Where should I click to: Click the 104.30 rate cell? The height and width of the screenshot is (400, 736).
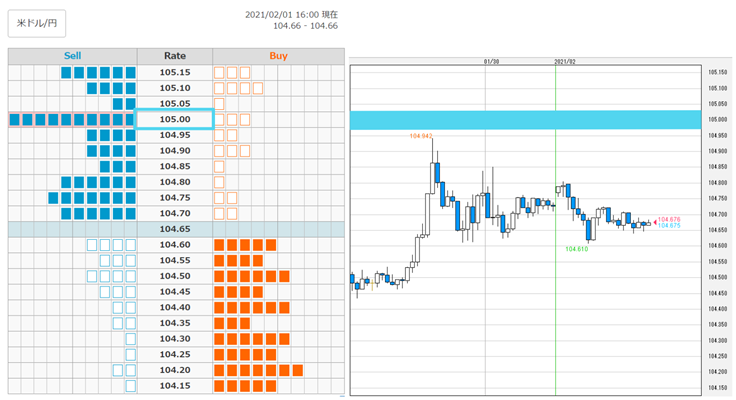175,338
